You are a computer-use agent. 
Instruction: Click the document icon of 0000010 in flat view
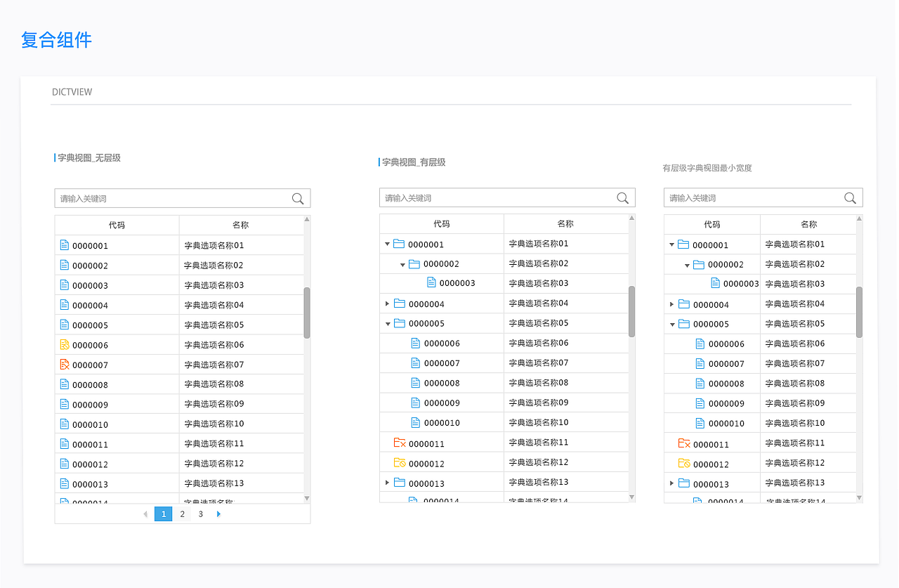click(x=65, y=424)
